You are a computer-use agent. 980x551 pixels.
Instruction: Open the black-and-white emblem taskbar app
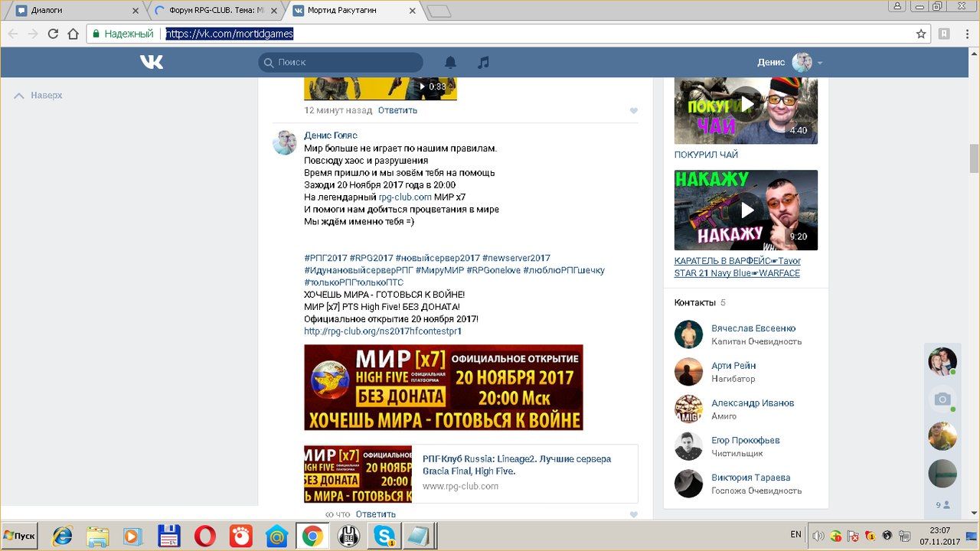point(348,536)
